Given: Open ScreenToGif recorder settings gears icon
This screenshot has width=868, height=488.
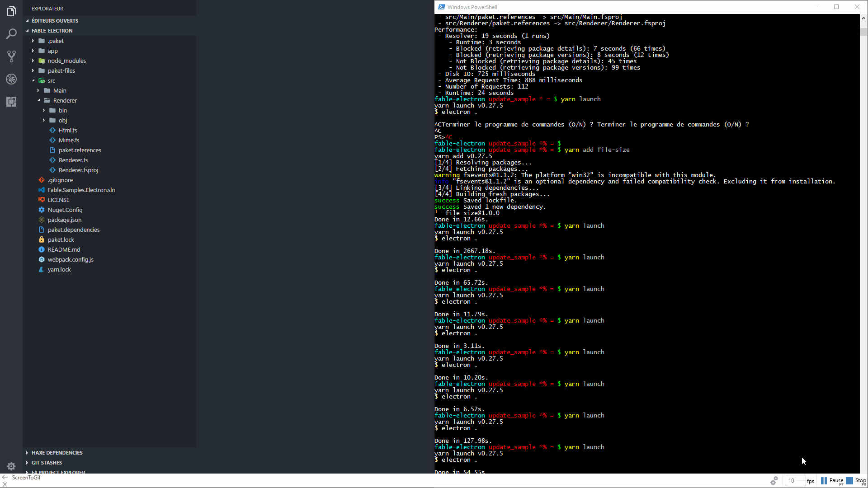Looking at the screenshot, I should (774, 481).
